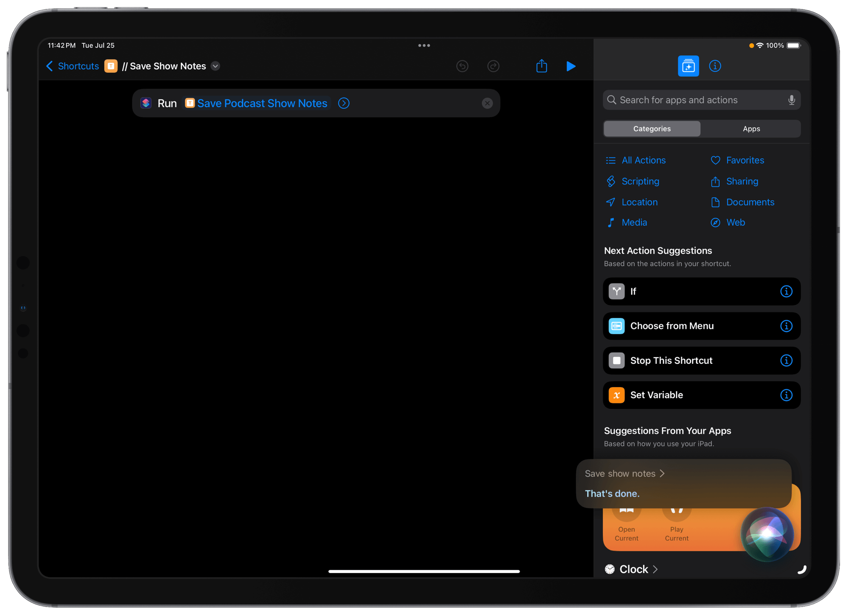This screenshot has height=616, width=849.
Task: Expand the Run Shortcut action options
Action: pyautogui.click(x=344, y=103)
